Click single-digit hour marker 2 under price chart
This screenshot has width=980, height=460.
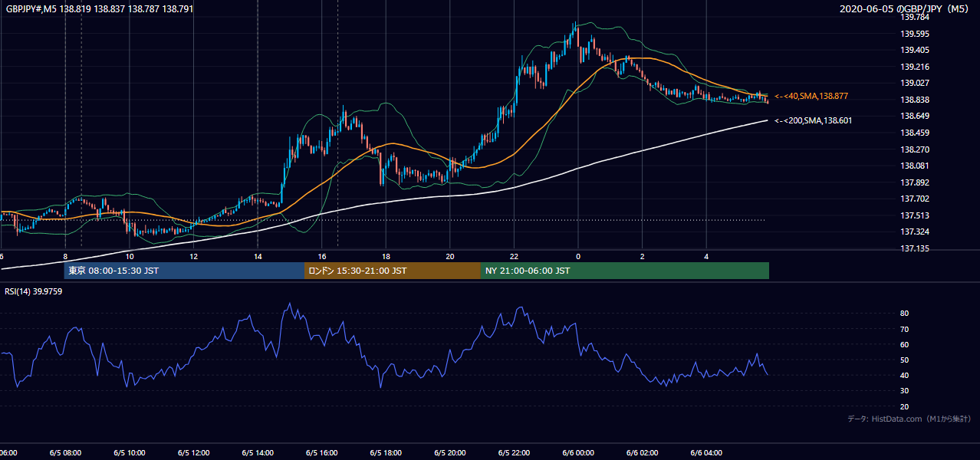point(643,257)
